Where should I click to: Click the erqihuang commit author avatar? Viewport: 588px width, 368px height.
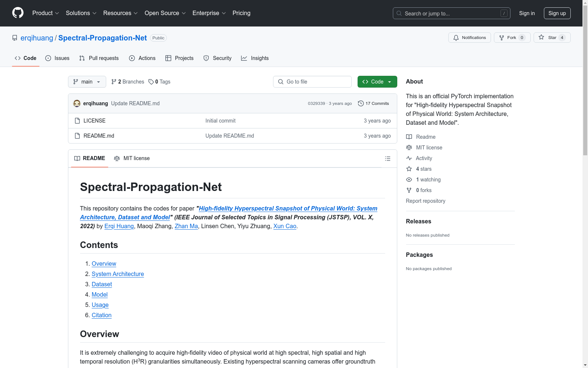pyautogui.click(x=77, y=103)
